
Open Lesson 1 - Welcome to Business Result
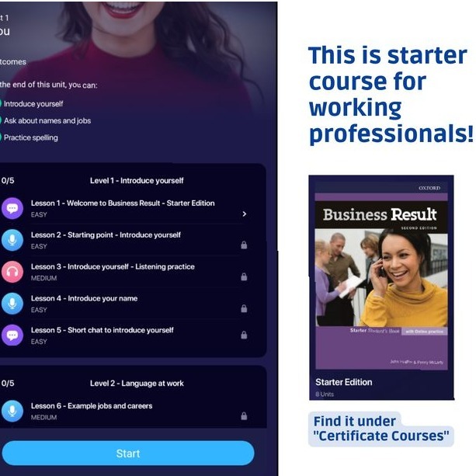click(123, 203)
